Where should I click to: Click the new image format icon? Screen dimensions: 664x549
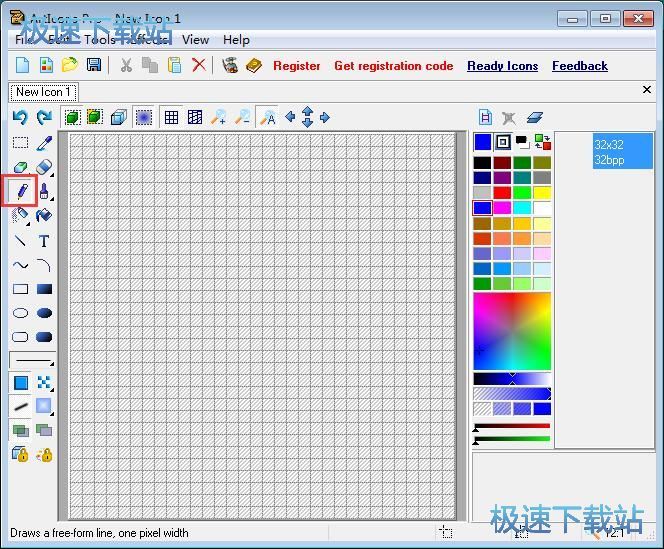coord(485,117)
